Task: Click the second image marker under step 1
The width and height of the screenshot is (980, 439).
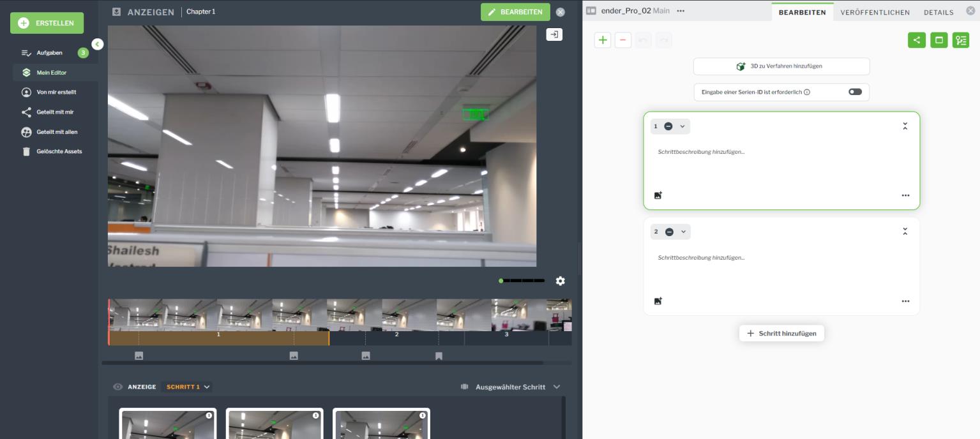Action: (x=294, y=356)
